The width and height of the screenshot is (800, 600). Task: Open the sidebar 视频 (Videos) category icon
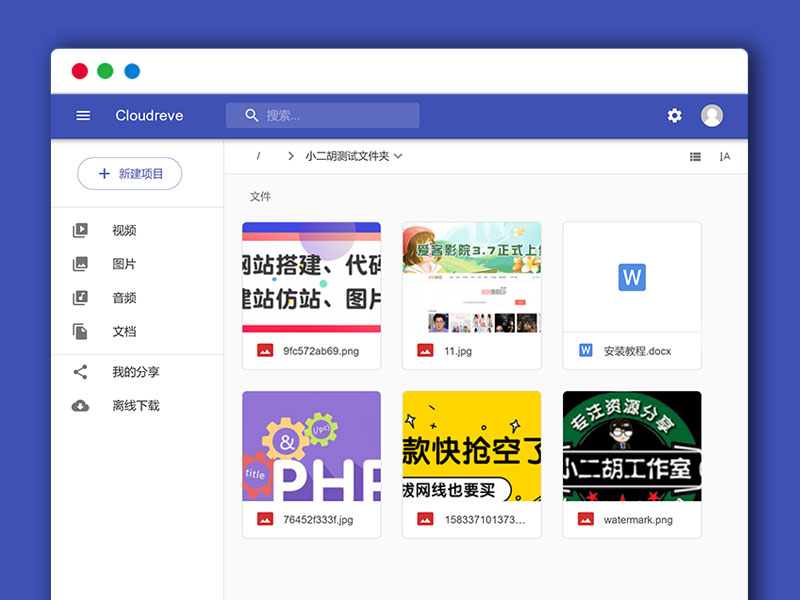click(x=82, y=230)
